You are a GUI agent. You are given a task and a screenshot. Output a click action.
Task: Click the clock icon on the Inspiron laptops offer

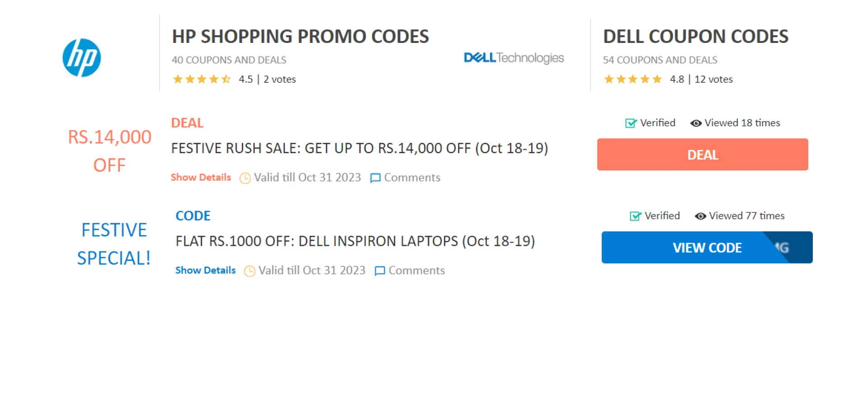pyautogui.click(x=249, y=271)
